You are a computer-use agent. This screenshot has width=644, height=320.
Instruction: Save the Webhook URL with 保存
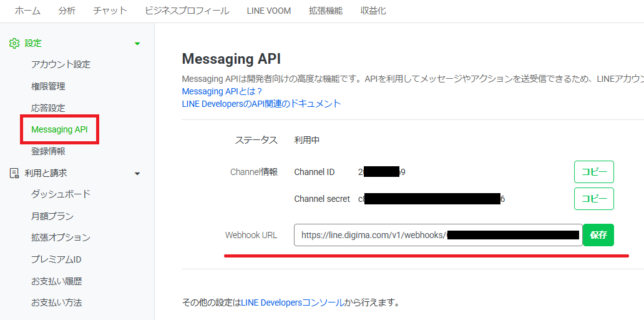pyautogui.click(x=598, y=235)
